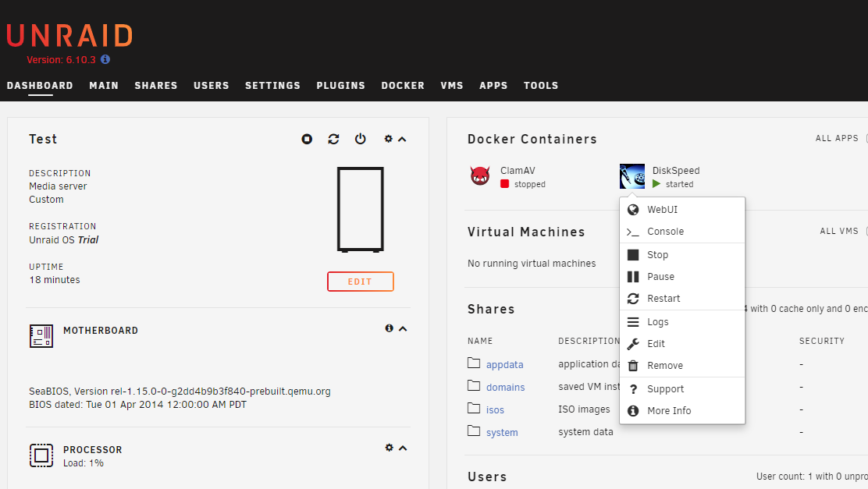This screenshot has width=868, height=489.
Task: Switch to the Docker tab
Action: coord(403,86)
